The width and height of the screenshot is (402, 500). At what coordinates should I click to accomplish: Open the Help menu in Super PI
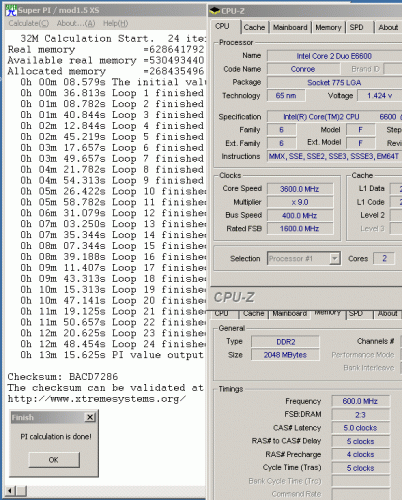click(115, 23)
